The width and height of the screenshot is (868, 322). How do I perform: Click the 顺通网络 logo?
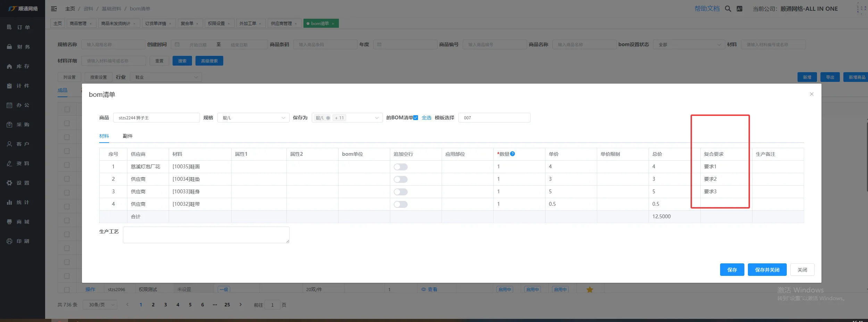coord(23,9)
